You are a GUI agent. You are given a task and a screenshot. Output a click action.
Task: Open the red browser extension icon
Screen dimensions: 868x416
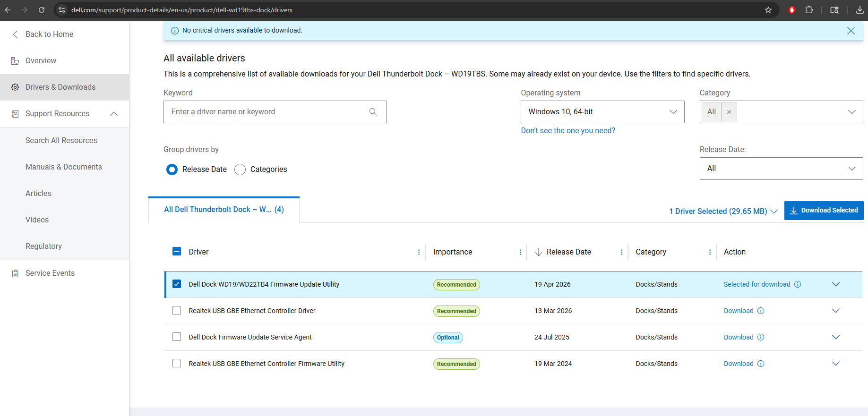(x=792, y=10)
